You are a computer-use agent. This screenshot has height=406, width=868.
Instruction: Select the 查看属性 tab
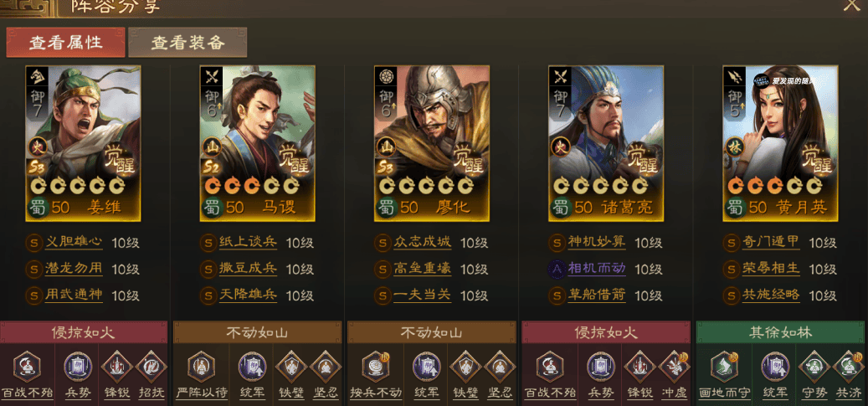coord(66,43)
